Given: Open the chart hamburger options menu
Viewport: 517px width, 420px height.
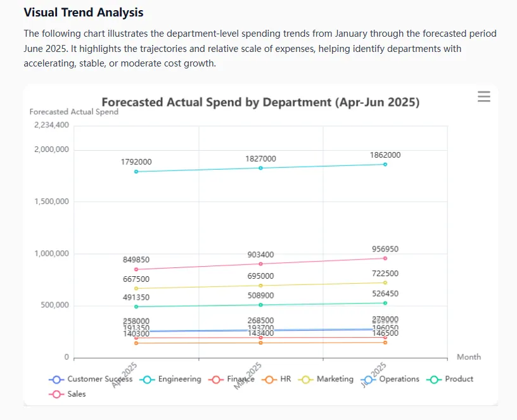Looking at the screenshot, I should click(483, 96).
